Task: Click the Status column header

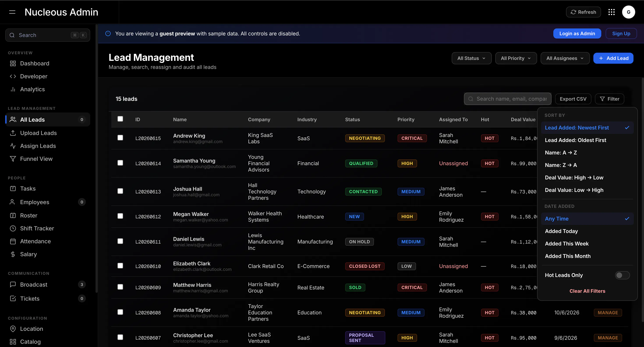Action: pyautogui.click(x=352, y=120)
